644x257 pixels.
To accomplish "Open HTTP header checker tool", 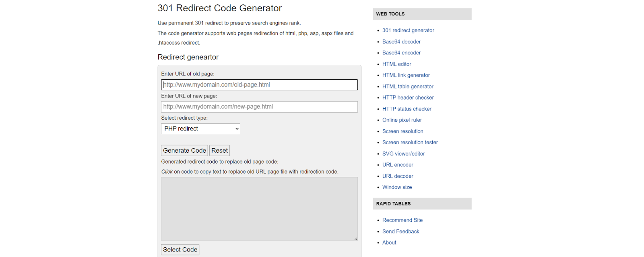I will coord(408,97).
